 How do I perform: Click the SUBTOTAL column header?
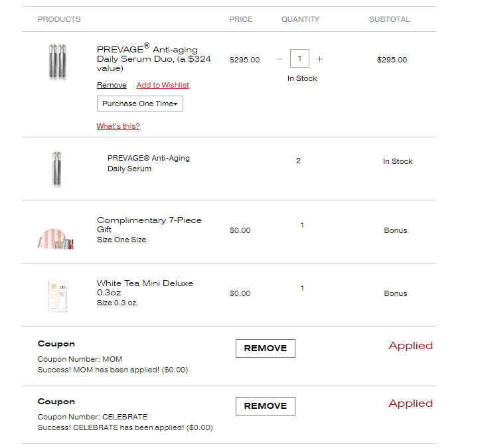[389, 19]
